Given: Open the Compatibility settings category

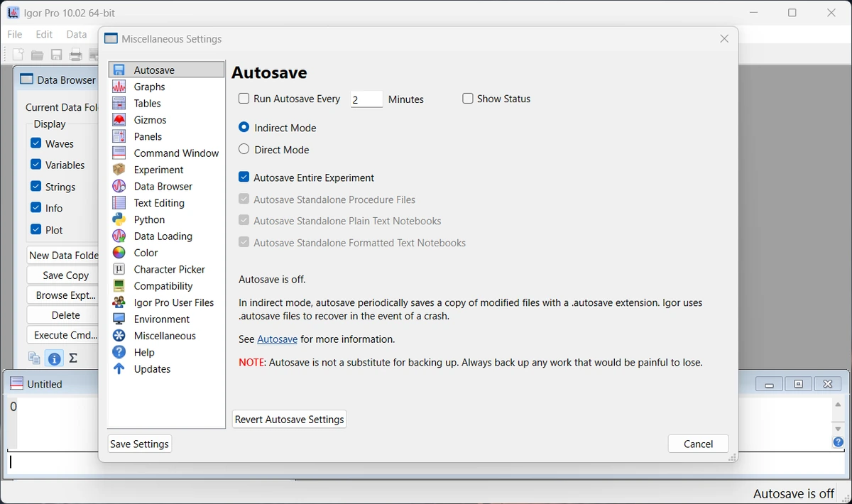Looking at the screenshot, I should point(166,285).
